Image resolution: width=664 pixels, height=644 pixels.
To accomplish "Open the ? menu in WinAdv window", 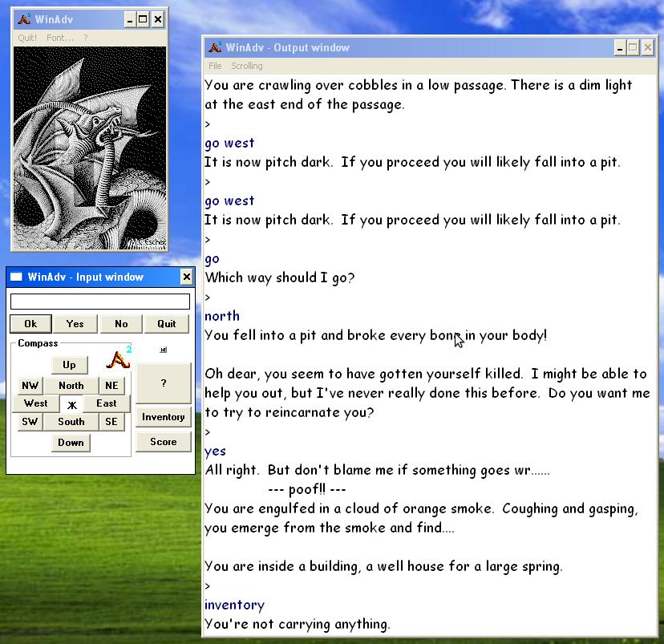I will 86,38.
